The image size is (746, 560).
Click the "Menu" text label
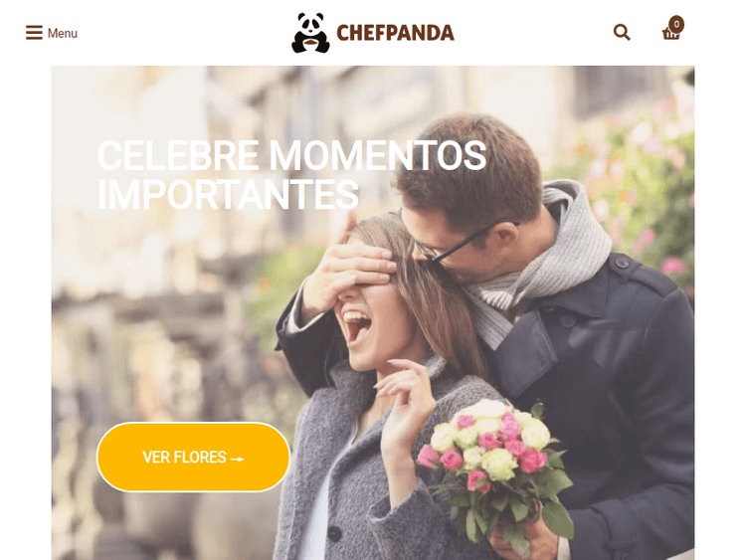tap(63, 33)
